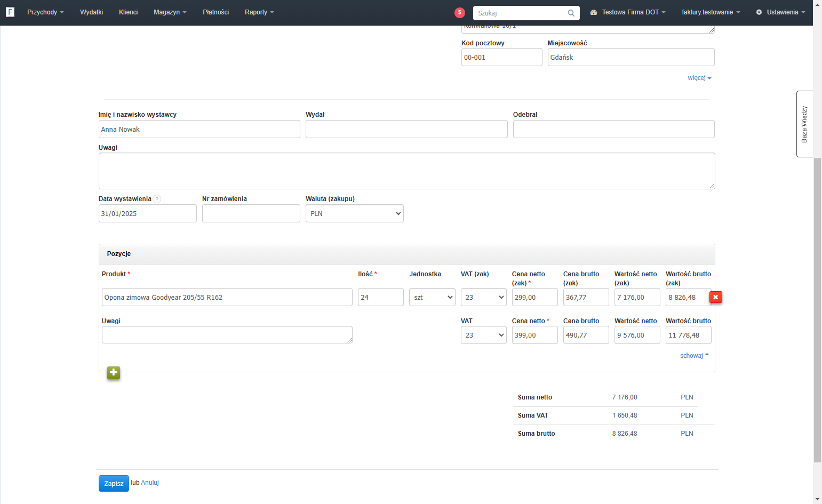Click the page vertical scrollbar
822x504 pixels.
click(x=817, y=309)
